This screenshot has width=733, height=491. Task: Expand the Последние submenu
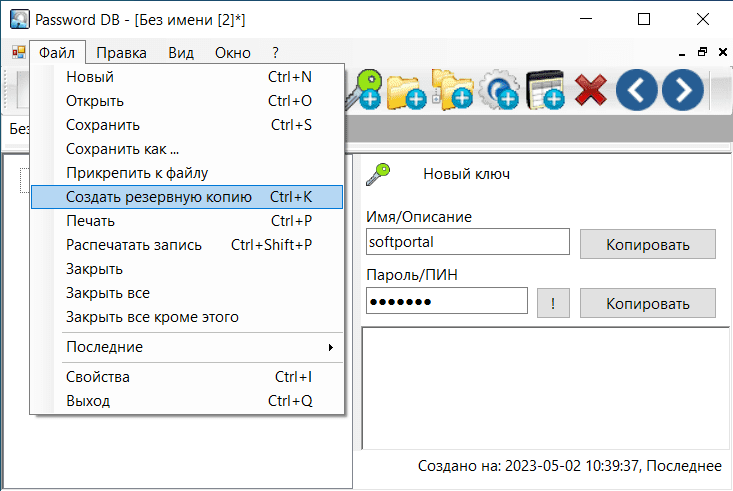pyautogui.click(x=187, y=347)
